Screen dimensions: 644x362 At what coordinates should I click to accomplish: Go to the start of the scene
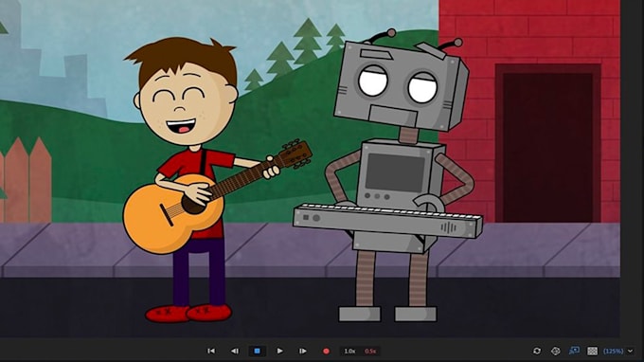pos(211,351)
